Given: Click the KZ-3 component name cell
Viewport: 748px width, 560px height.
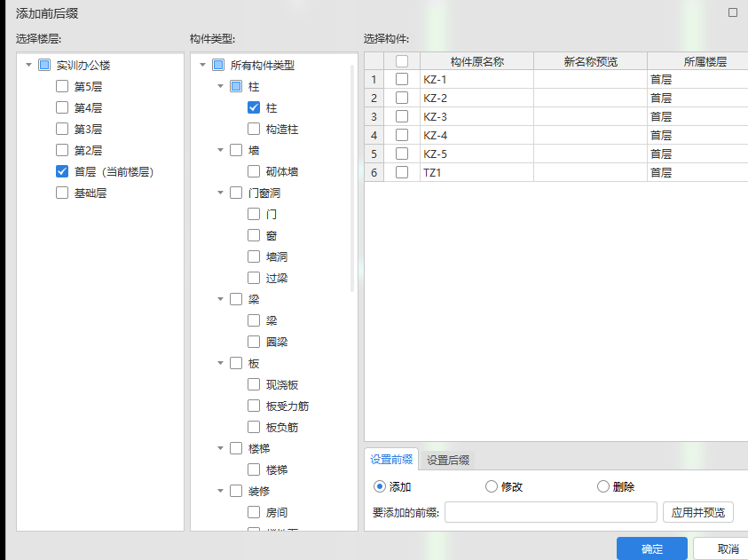Looking at the screenshot, I should (x=477, y=116).
